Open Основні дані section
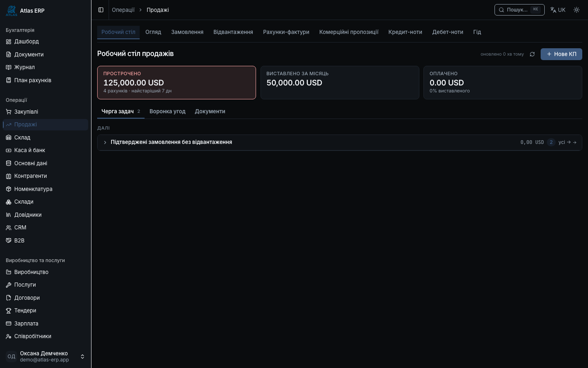 point(45,163)
